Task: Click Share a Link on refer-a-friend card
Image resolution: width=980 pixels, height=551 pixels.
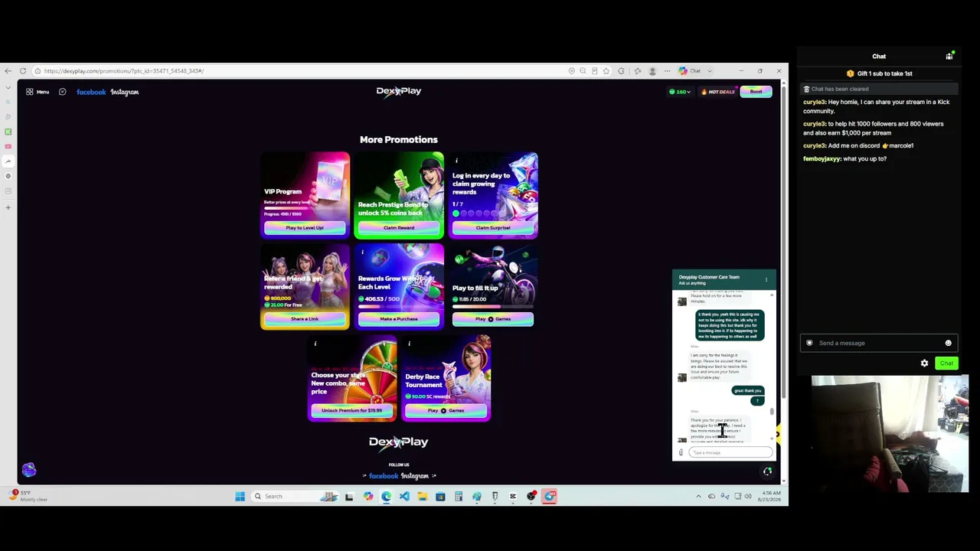Action: [305, 319]
